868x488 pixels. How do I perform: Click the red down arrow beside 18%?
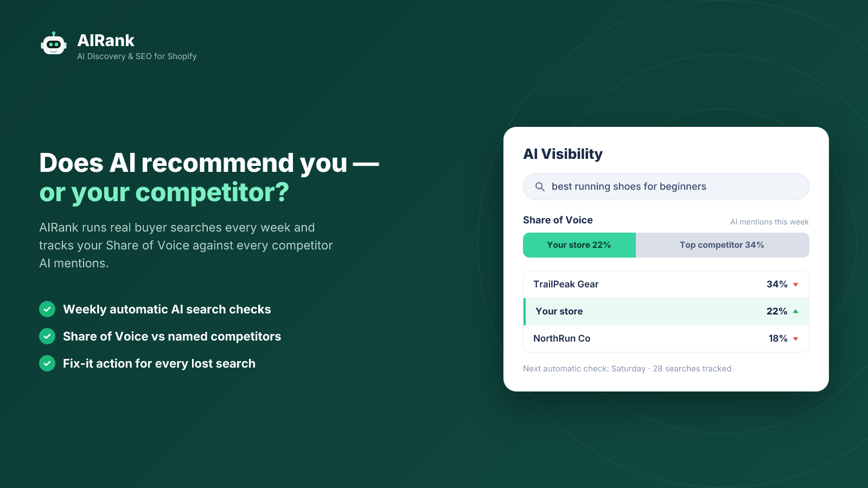click(x=796, y=339)
